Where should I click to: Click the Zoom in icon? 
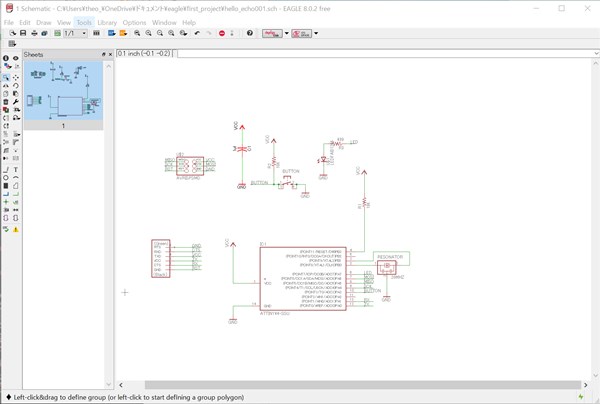coord(148,33)
